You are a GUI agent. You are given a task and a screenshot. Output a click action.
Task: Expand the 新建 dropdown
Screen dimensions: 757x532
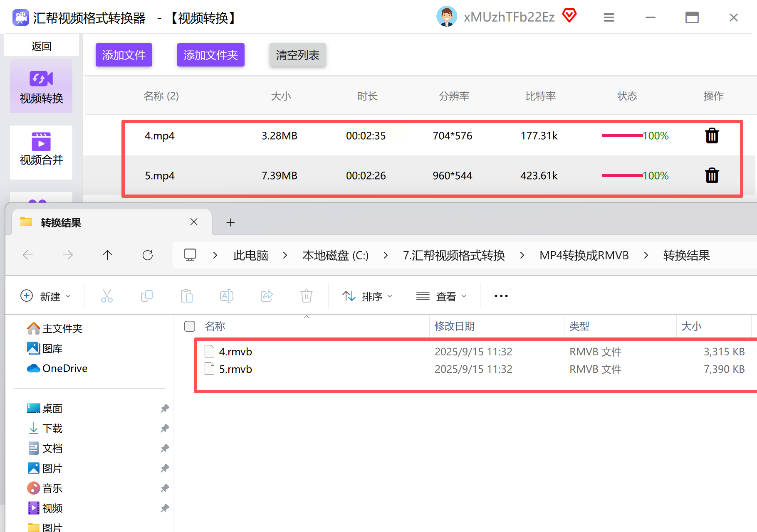tap(45, 296)
